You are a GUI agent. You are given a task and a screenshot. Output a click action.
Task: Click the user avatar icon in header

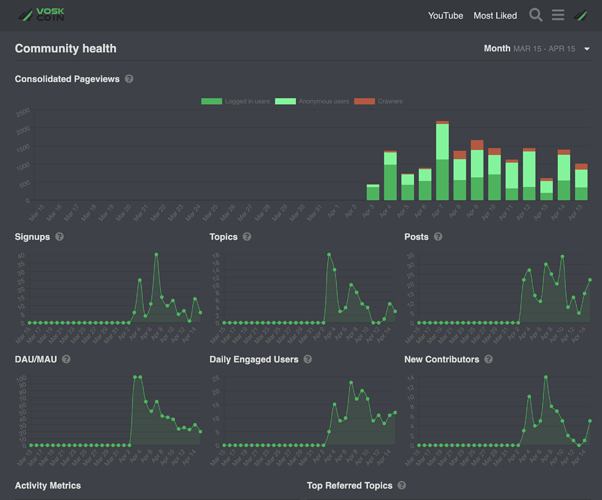tap(580, 15)
